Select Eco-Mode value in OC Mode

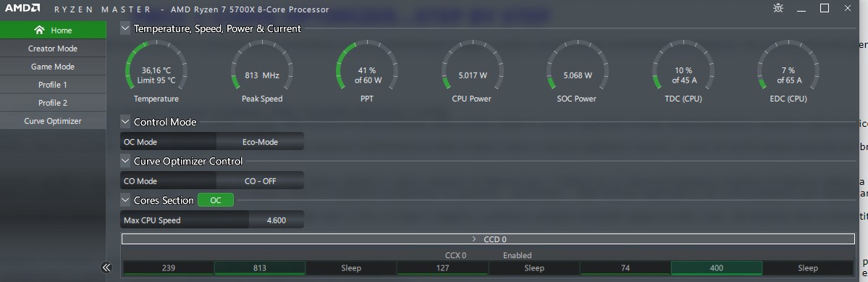click(x=260, y=142)
